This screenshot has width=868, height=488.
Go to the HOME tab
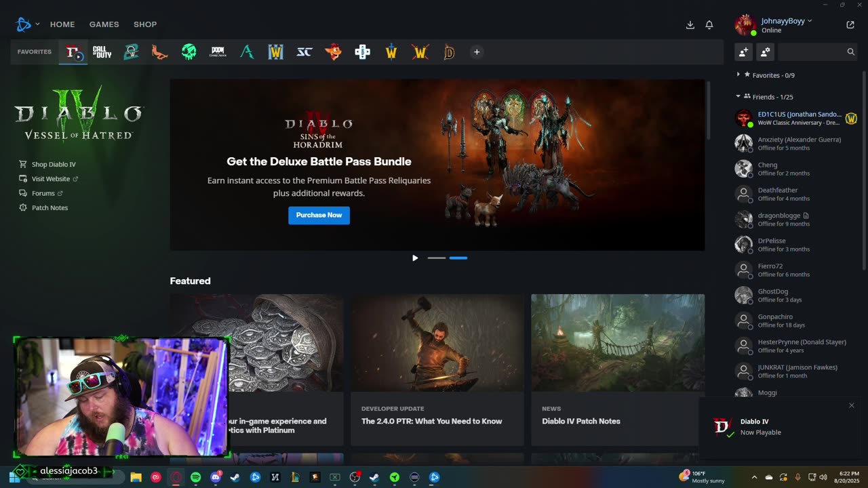pos(62,24)
